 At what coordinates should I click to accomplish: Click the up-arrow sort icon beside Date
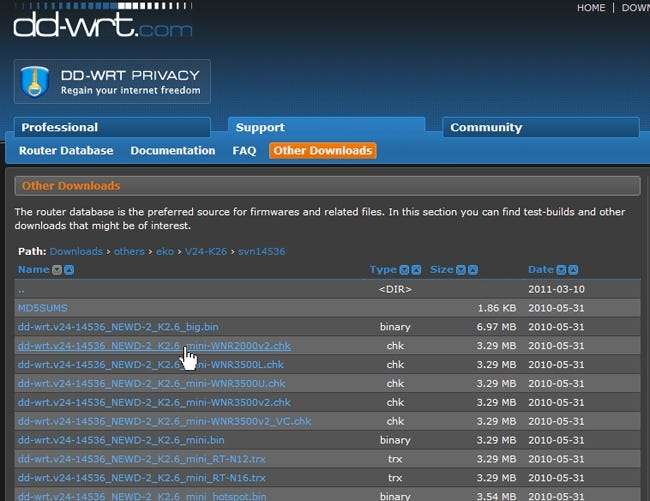pyautogui.click(x=573, y=270)
